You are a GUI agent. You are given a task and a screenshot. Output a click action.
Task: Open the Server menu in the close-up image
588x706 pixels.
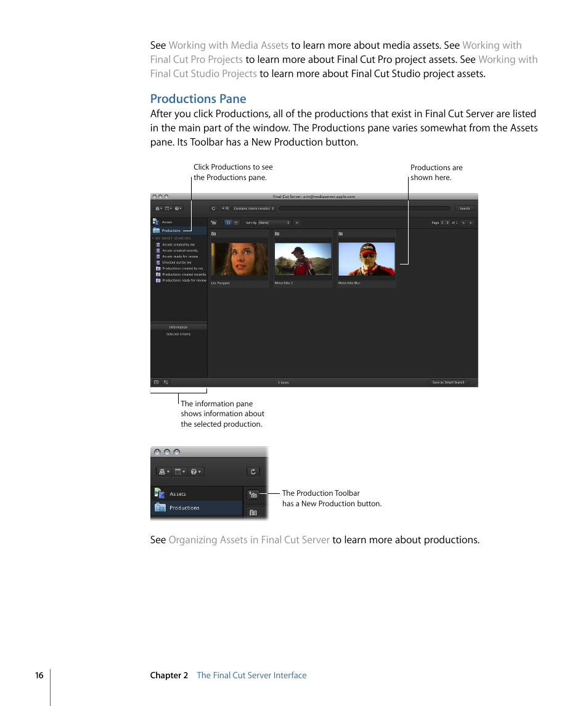click(x=163, y=472)
